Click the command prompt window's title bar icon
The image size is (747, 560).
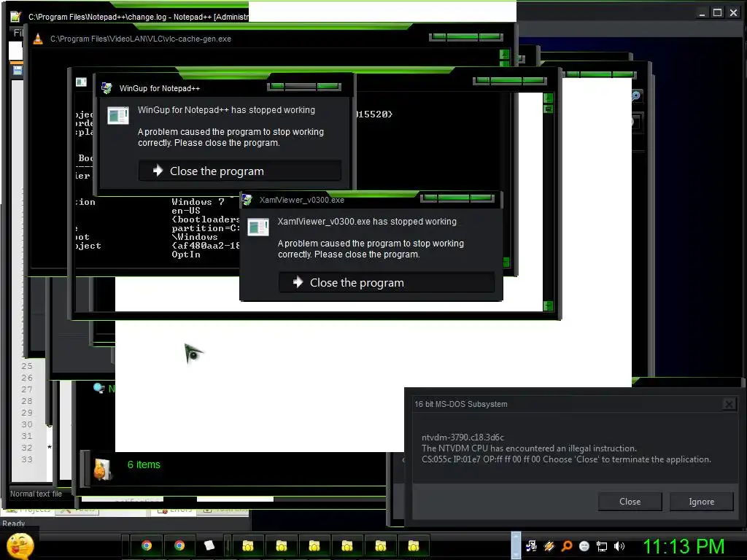(x=81, y=82)
